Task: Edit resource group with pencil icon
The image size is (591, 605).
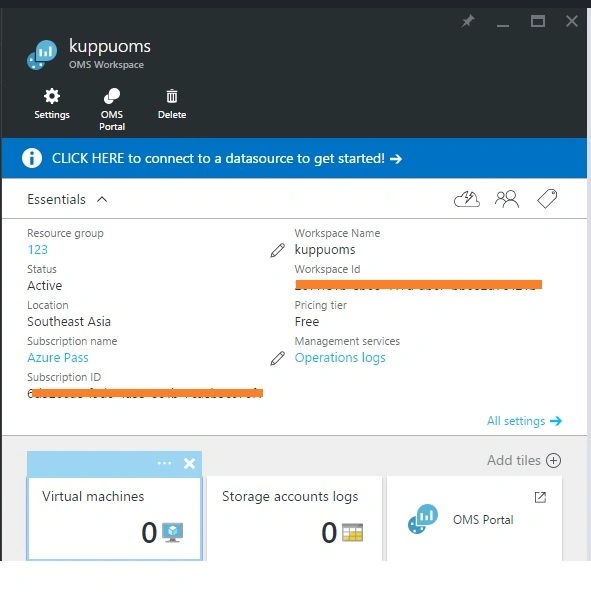Action: 277,250
